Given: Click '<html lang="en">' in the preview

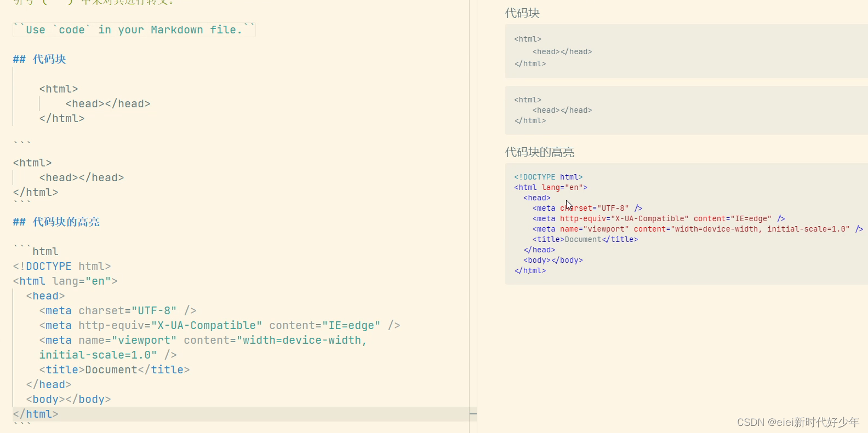Looking at the screenshot, I should pos(551,187).
